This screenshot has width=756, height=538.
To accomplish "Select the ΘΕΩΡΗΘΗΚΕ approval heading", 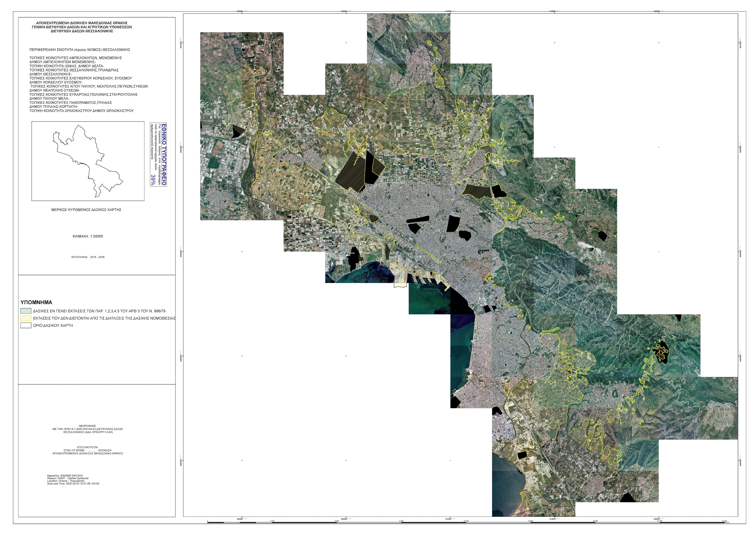I will click(x=87, y=426).
